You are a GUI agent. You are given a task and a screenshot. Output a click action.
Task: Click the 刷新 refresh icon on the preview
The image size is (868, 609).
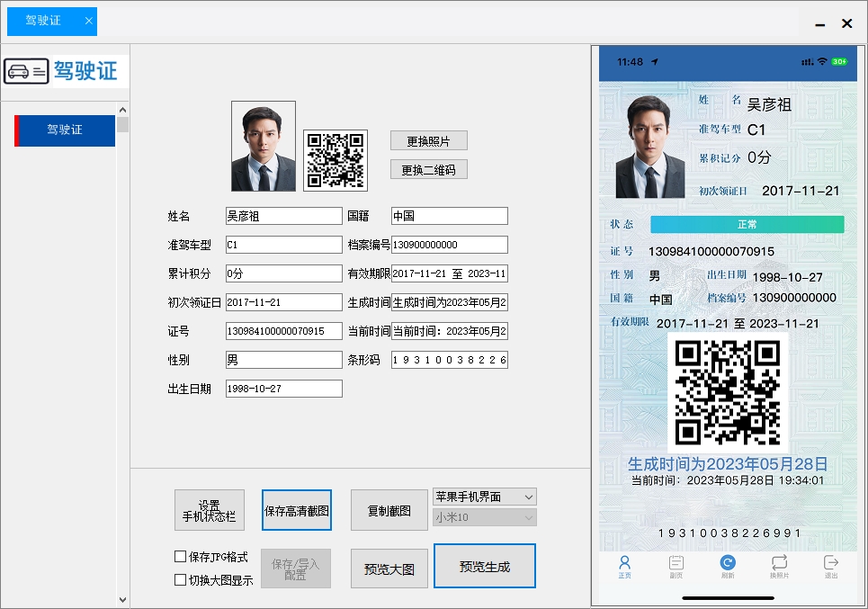click(x=727, y=561)
